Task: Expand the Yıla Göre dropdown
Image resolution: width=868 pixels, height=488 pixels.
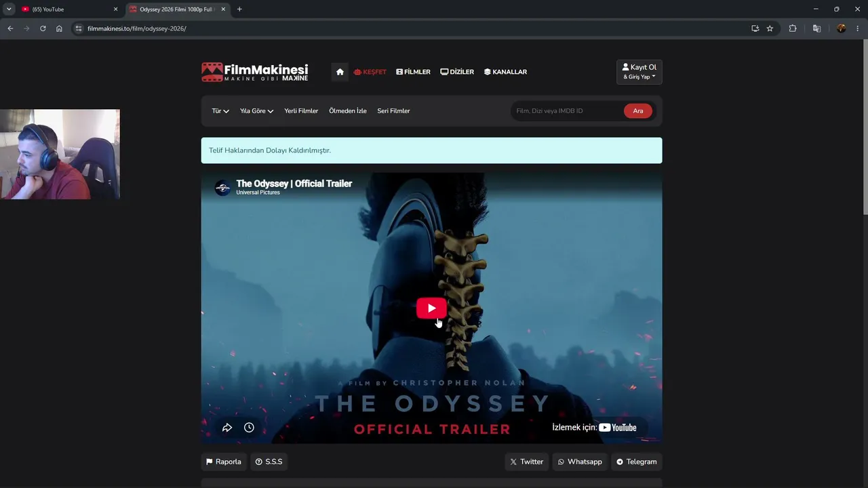Action: coord(256,111)
